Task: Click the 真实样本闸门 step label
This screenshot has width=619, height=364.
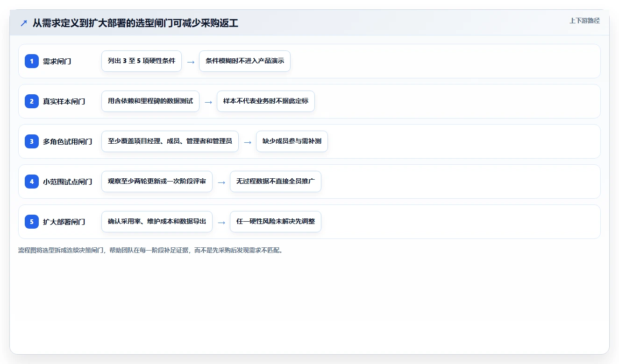Action: [x=64, y=101]
